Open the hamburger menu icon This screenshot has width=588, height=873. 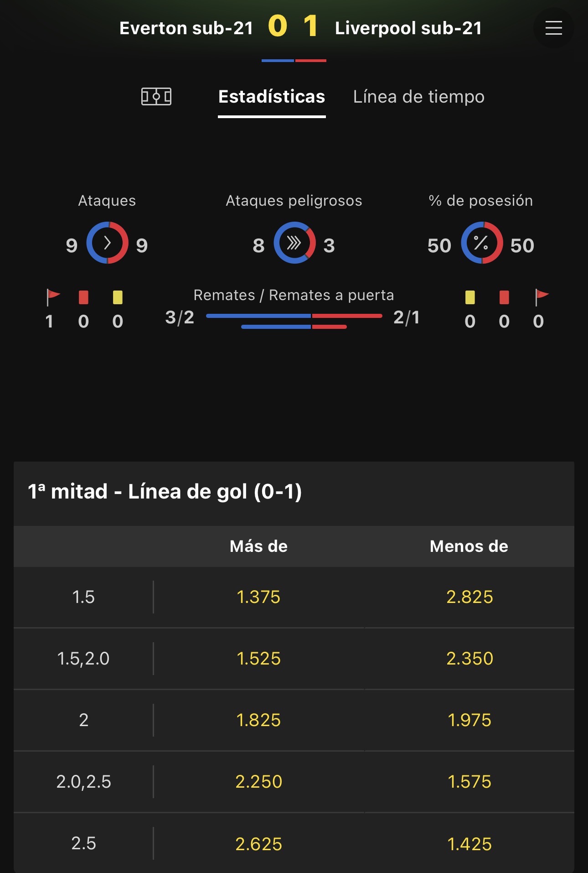[553, 28]
